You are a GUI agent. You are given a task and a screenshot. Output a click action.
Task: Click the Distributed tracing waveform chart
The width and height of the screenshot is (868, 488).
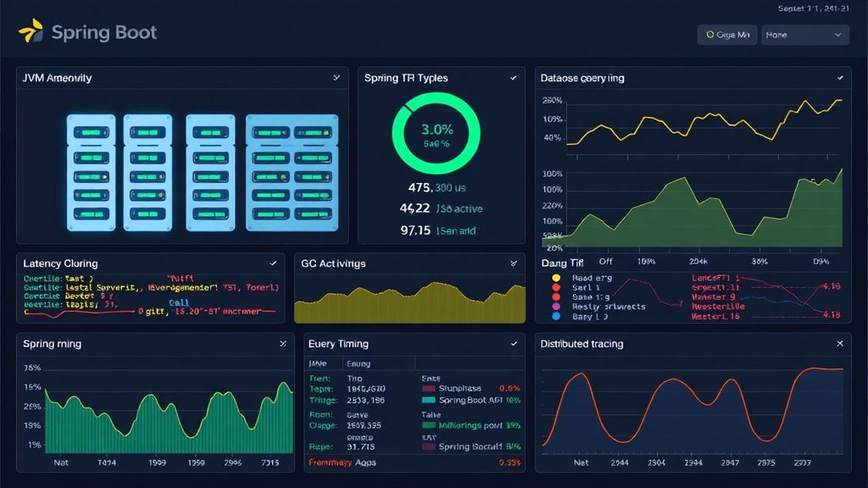[695, 407]
